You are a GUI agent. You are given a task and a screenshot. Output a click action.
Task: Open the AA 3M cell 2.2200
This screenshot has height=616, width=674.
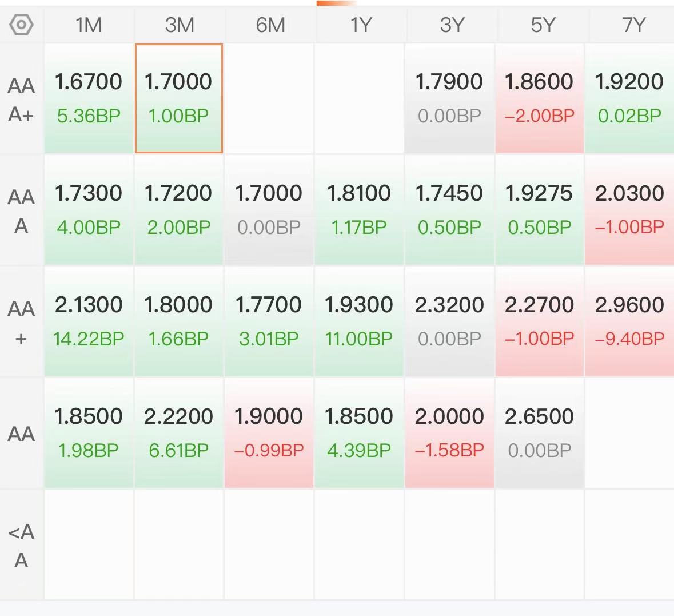pos(178,433)
